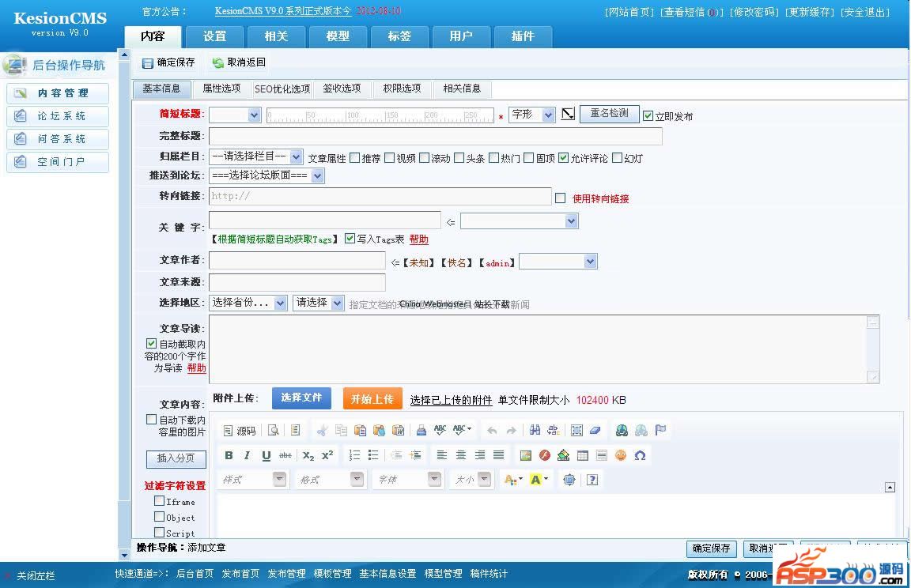Click 确定保存 in top toolbar
Image resolution: width=911 pixels, height=588 pixels.
169,62
